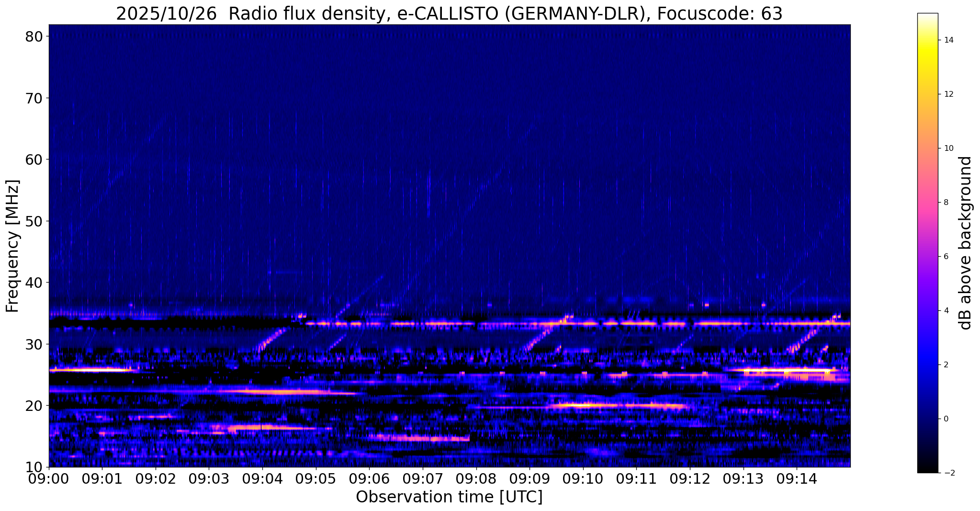Click the 60 MHz frequency tick label
This screenshot has width=980, height=511.
click(x=34, y=159)
